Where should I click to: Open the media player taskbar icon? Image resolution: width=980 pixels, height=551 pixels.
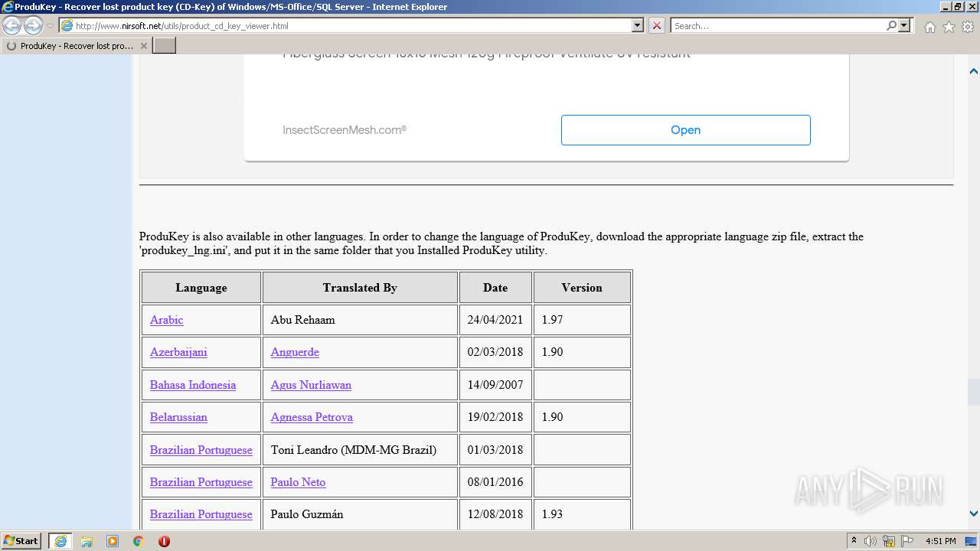point(113,541)
